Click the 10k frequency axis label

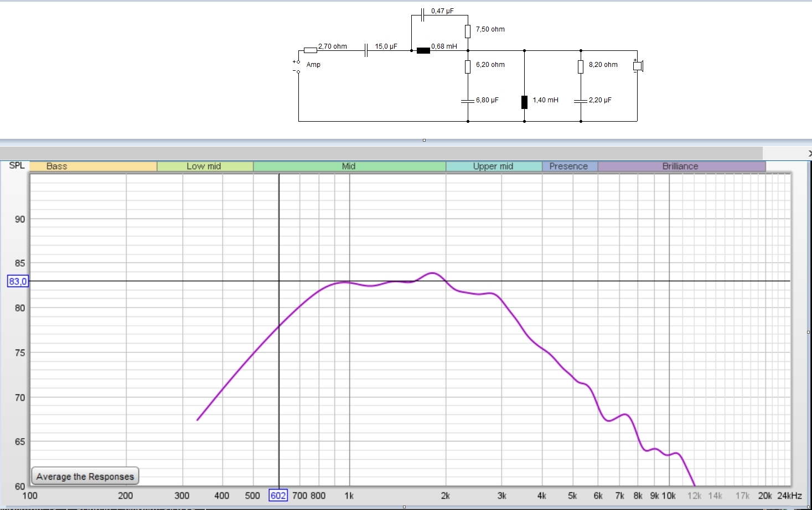(669, 496)
